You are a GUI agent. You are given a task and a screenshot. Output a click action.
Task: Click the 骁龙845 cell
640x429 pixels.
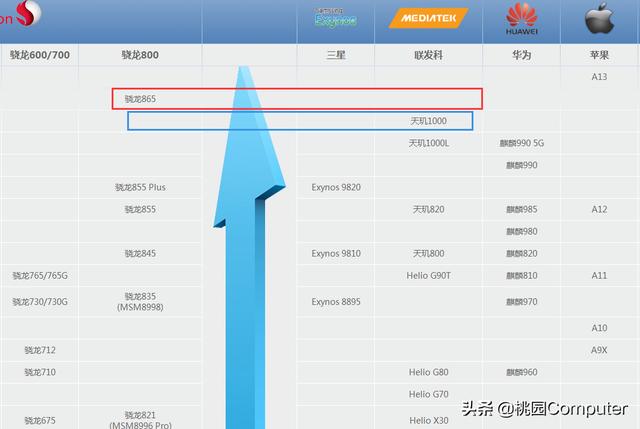140,253
